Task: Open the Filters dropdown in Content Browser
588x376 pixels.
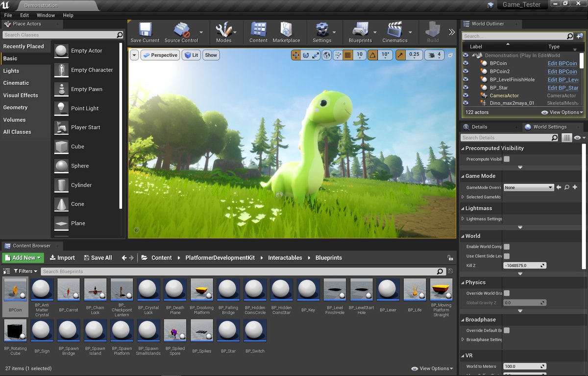Action: click(x=25, y=271)
